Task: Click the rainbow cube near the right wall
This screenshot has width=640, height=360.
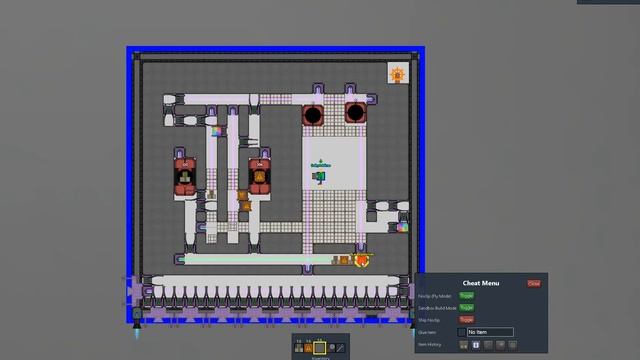Action: click(x=402, y=227)
